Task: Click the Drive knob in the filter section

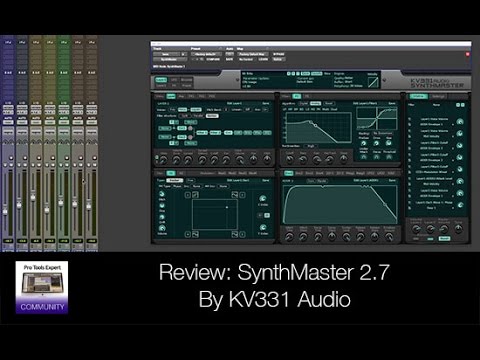Action: pyautogui.click(x=376, y=143)
